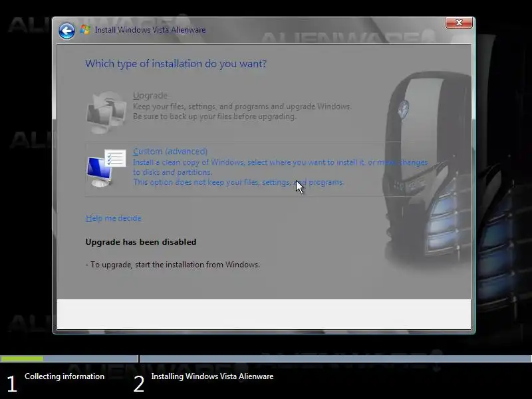Close the Install Windows Vista Alienware dialog
Image resolution: width=532 pixels, height=399 pixels.
(459, 23)
